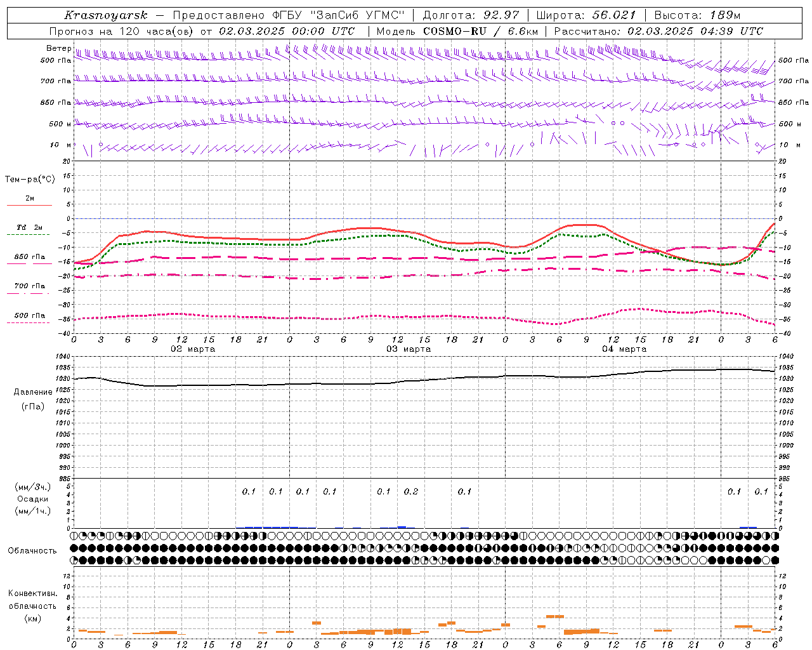Click the (гПа) unit under Давление
This screenshot has width=812, height=650.
tap(33, 406)
